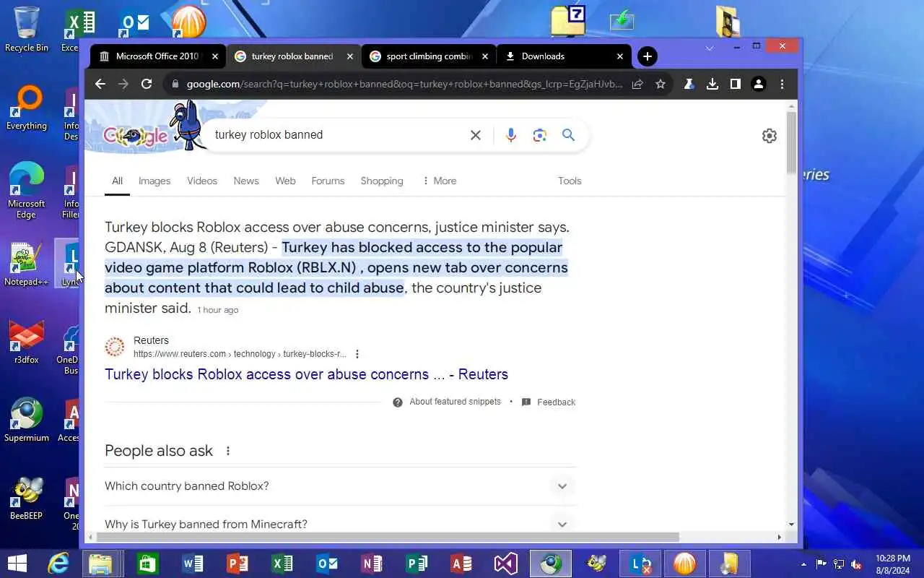Click the muted volume tray icon
Screen dimensions: 924x578
pyautogui.click(x=856, y=564)
